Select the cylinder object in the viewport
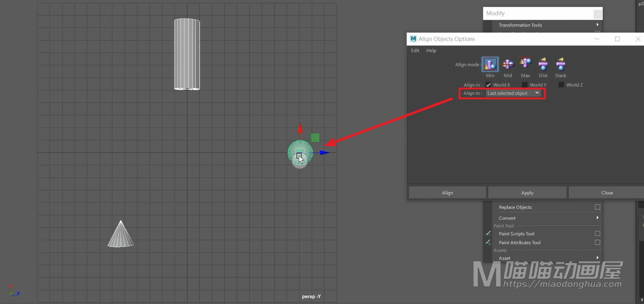The height and width of the screenshot is (304, 644). tap(187, 54)
